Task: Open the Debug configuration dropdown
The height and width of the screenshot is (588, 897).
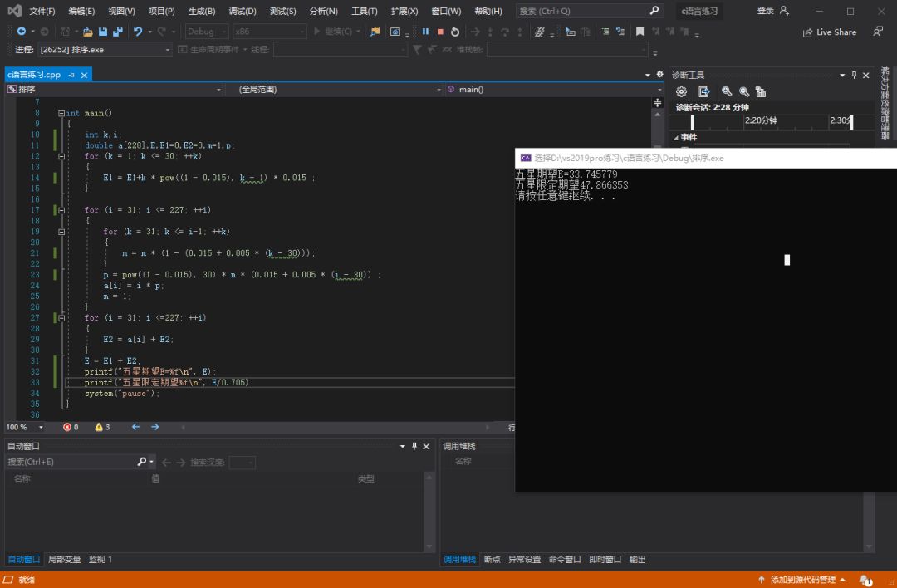Action: (x=207, y=32)
